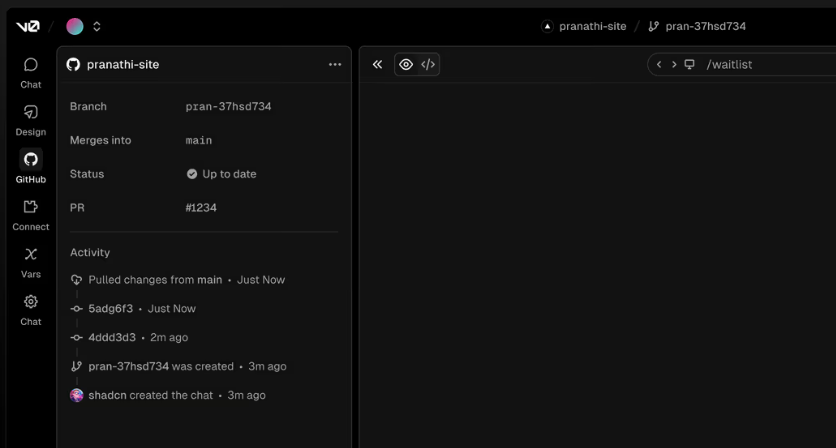The height and width of the screenshot is (448, 836).
Task: Open the Vars sidebar tab
Action: tap(31, 262)
